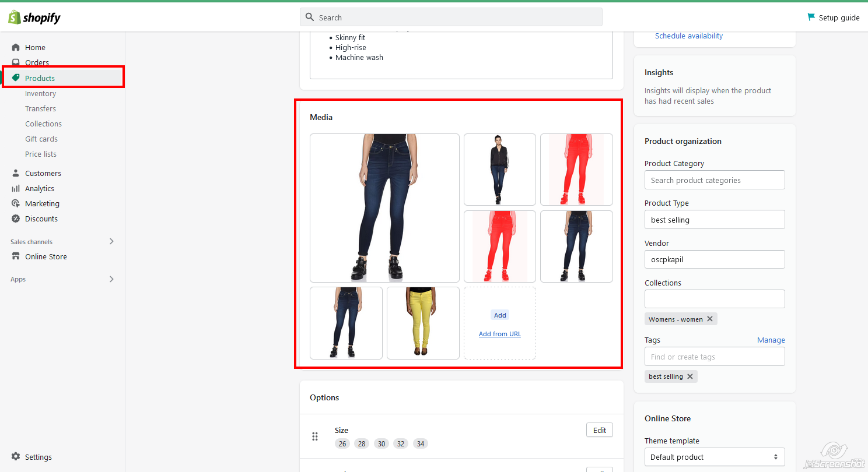Click the Product Category search field
868x472 pixels.
click(x=715, y=180)
